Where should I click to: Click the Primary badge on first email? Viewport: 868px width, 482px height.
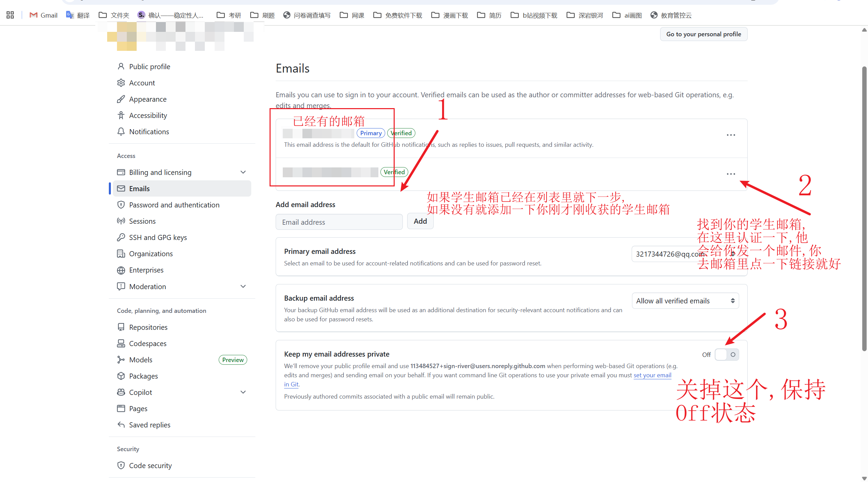pyautogui.click(x=371, y=133)
